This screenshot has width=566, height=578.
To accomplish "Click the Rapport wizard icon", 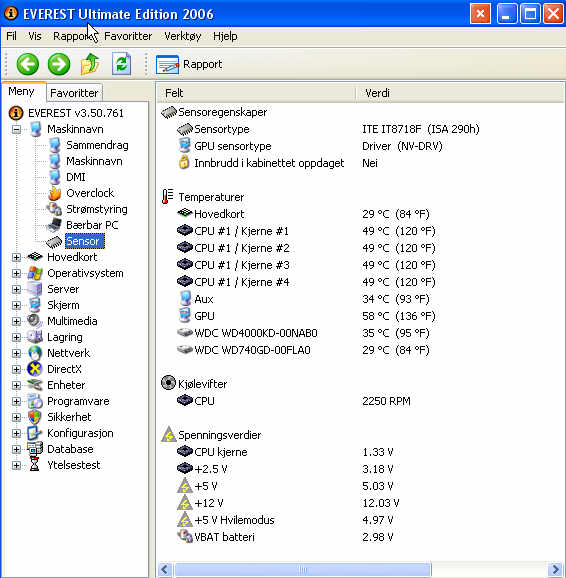I will tap(167, 65).
